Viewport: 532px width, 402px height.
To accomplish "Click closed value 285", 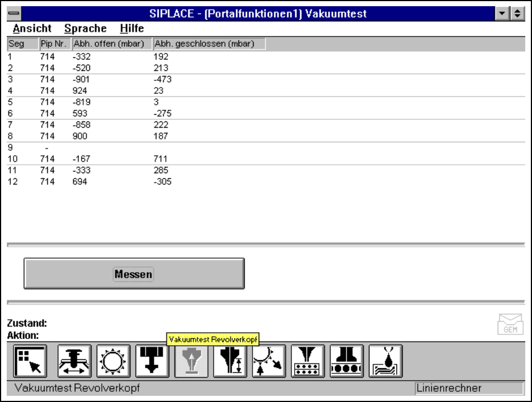I will [x=161, y=170].
